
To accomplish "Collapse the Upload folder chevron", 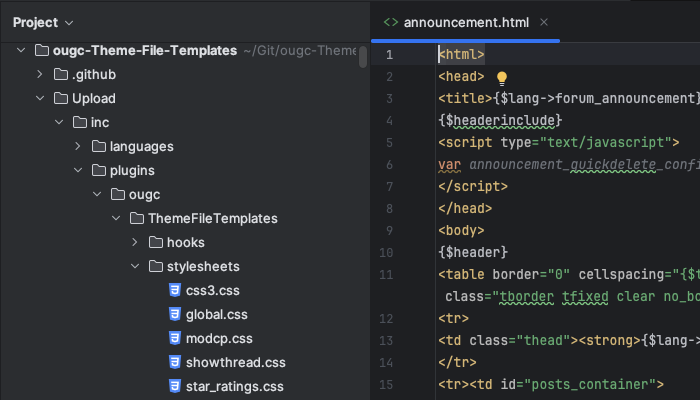I will pyautogui.click(x=40, y=99).
